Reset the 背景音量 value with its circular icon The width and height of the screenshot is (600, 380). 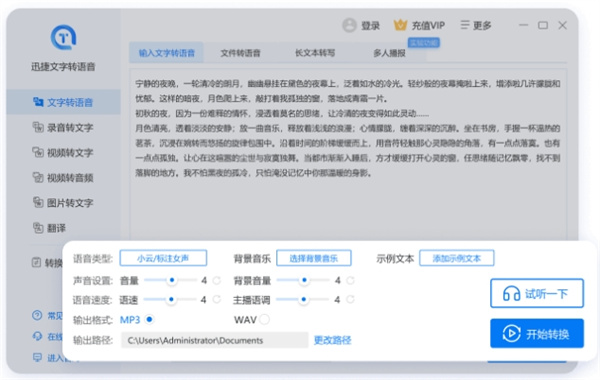point(350,280)
